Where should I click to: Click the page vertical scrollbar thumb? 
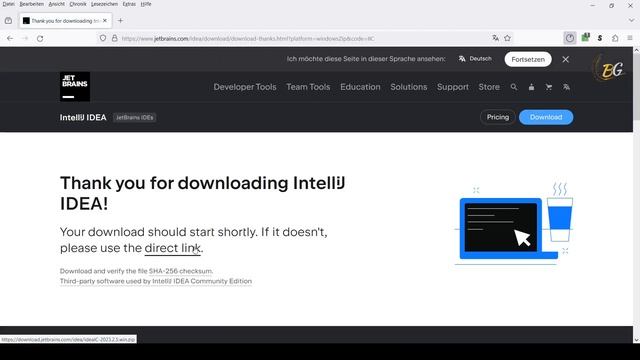pos(636,86)
